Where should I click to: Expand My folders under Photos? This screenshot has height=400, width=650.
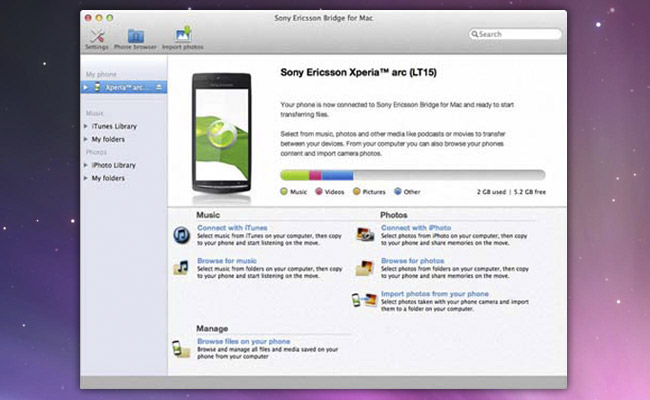pyautogui.click(x=86, y=178)
